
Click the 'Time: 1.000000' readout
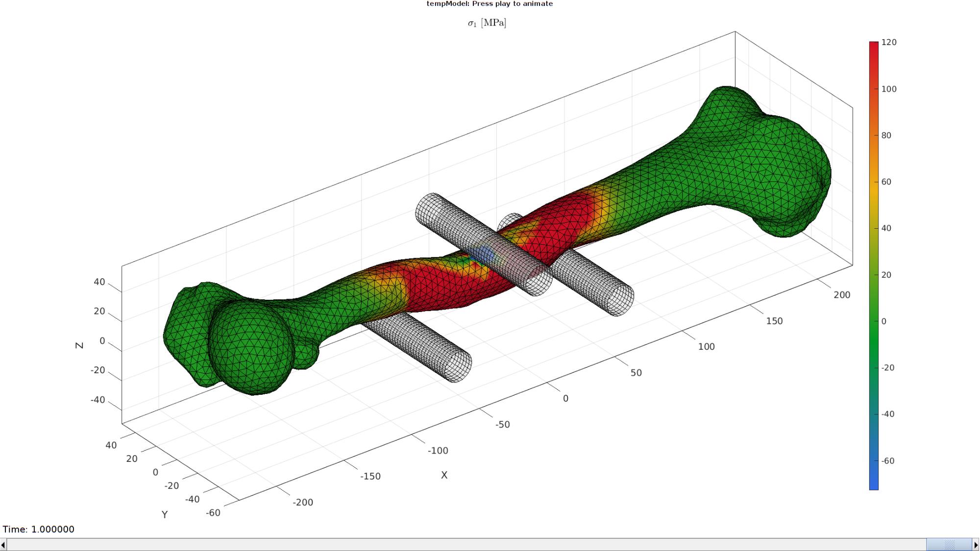pos(39,529)
